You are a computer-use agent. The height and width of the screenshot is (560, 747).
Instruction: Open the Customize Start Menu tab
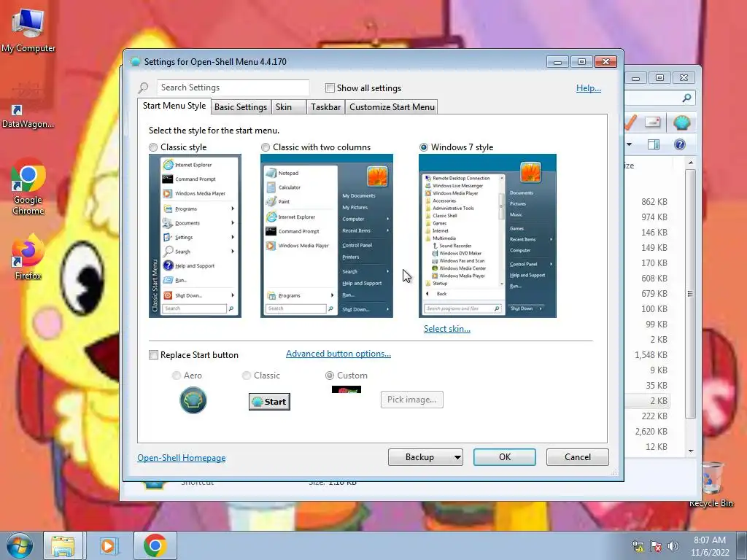tap(392, 107)
